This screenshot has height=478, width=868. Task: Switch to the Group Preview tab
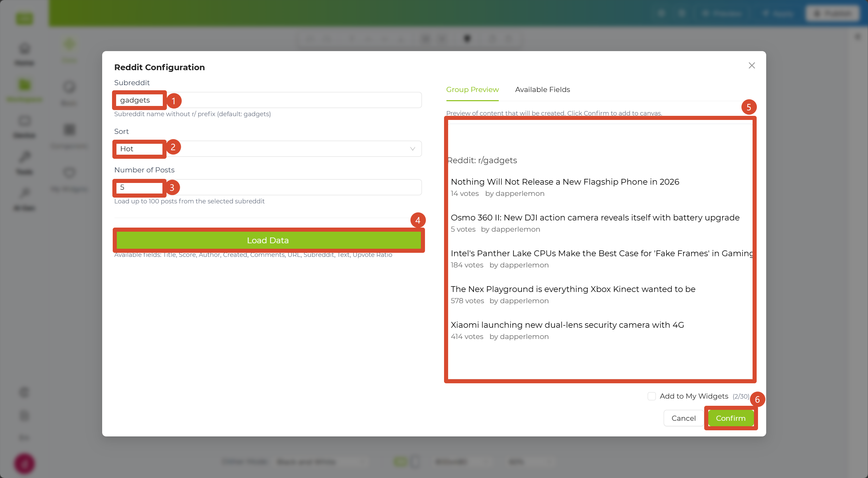point(472,90)
